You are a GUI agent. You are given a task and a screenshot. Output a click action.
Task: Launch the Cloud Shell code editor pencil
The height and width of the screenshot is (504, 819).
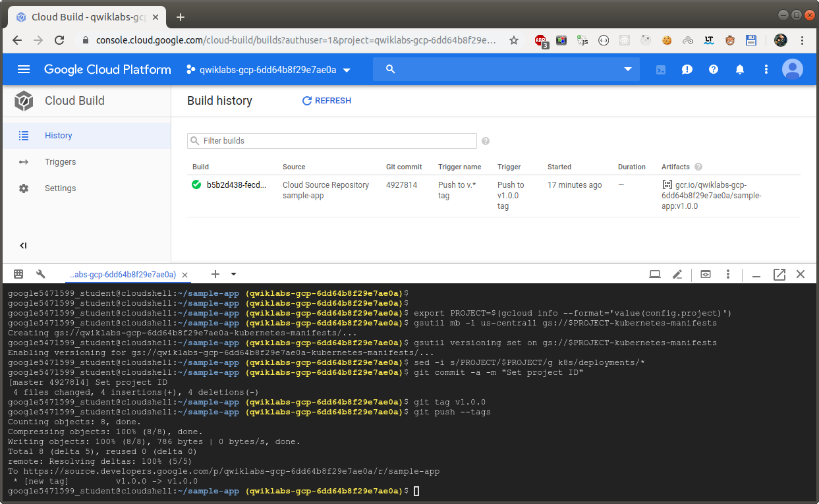point(677,274)
